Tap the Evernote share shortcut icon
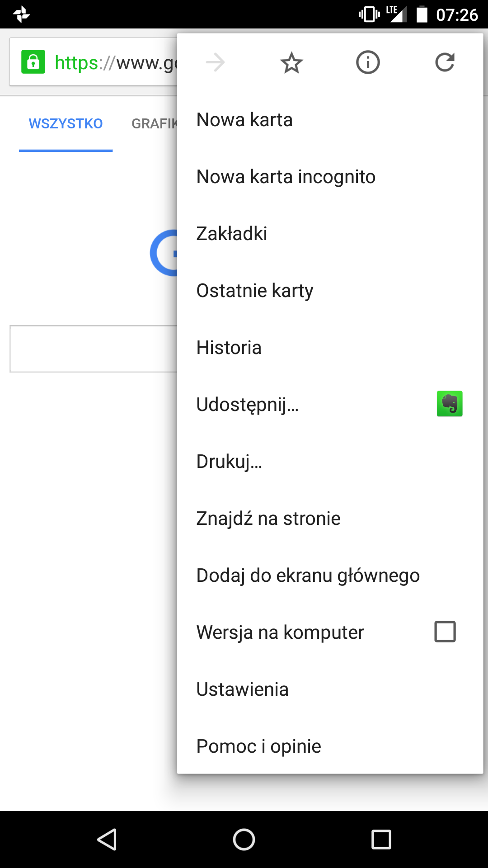The height and width of the screenshot is (868, 488). point(449,404)
